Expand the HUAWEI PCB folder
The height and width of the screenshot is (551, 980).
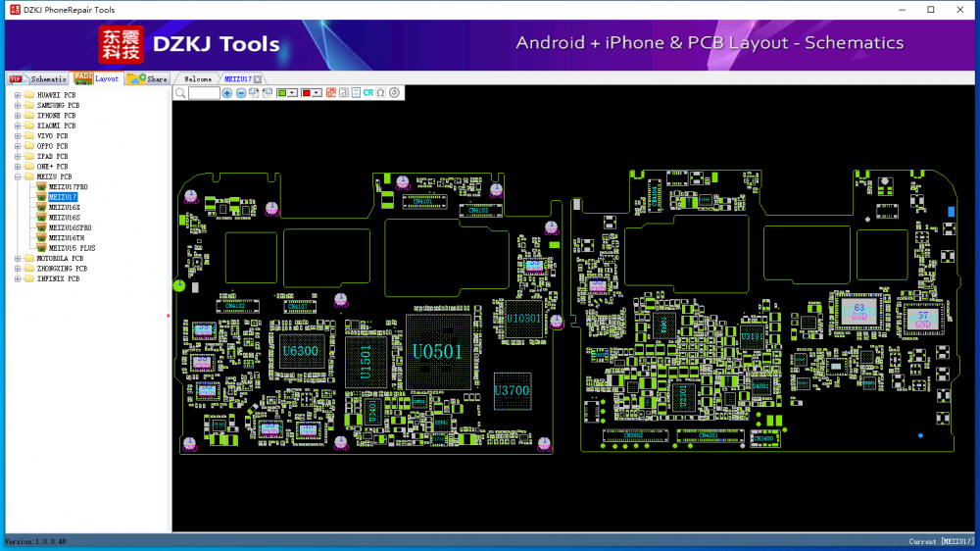pyautogui.click(x=18, y=95)
